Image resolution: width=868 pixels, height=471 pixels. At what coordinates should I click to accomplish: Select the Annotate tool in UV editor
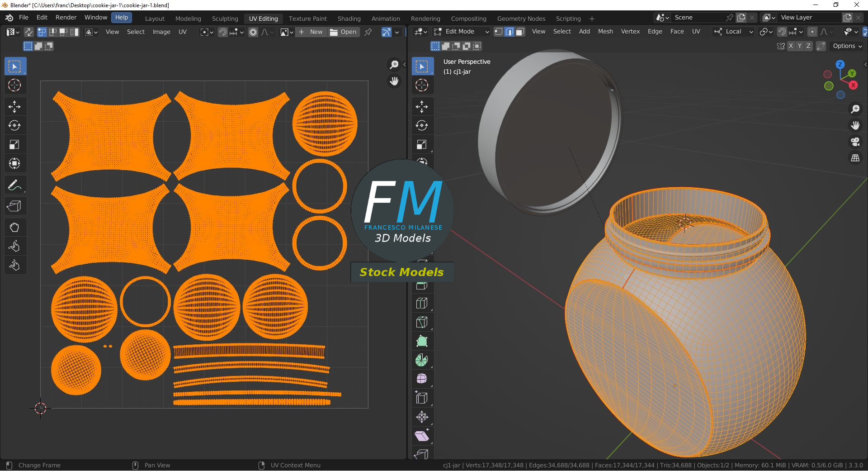tap(14, 185)
